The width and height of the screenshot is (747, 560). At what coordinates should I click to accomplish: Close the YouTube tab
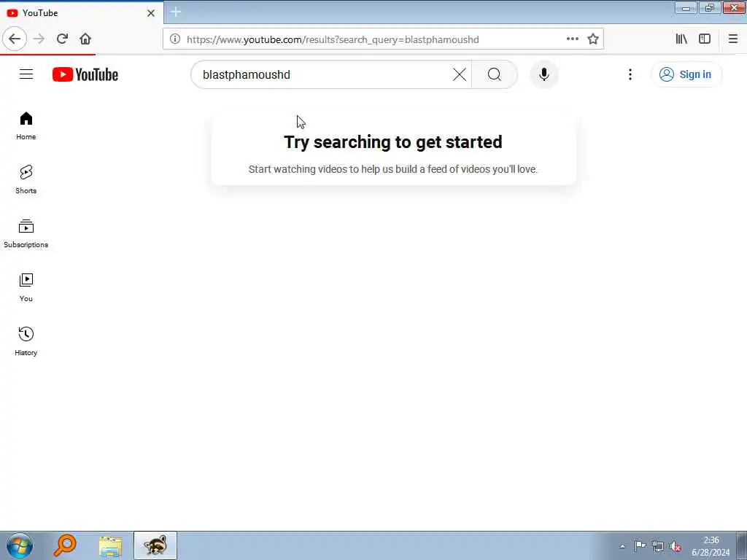150,13
